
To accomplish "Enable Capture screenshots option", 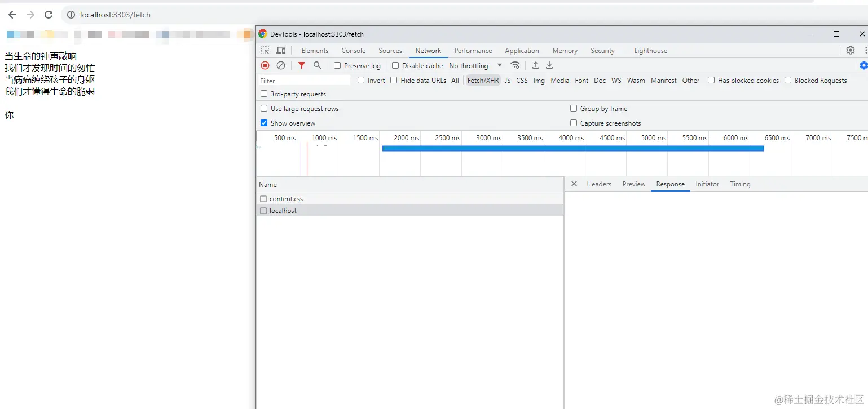I will pyautogui.click(x=573, y=123).
